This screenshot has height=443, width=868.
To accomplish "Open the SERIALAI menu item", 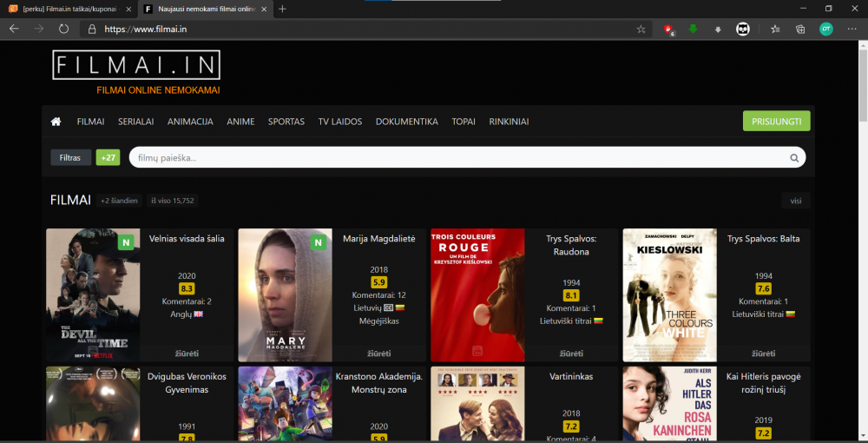I will point(135,122).
